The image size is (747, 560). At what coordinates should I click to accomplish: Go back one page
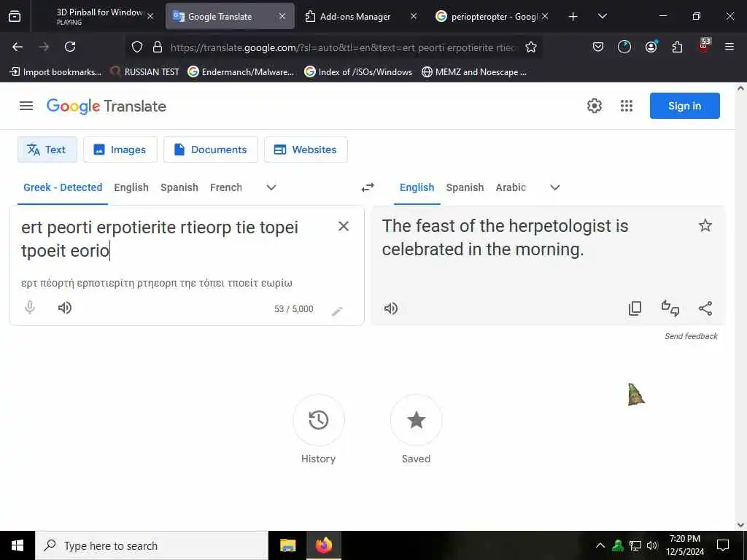click(x=18, y=47)
